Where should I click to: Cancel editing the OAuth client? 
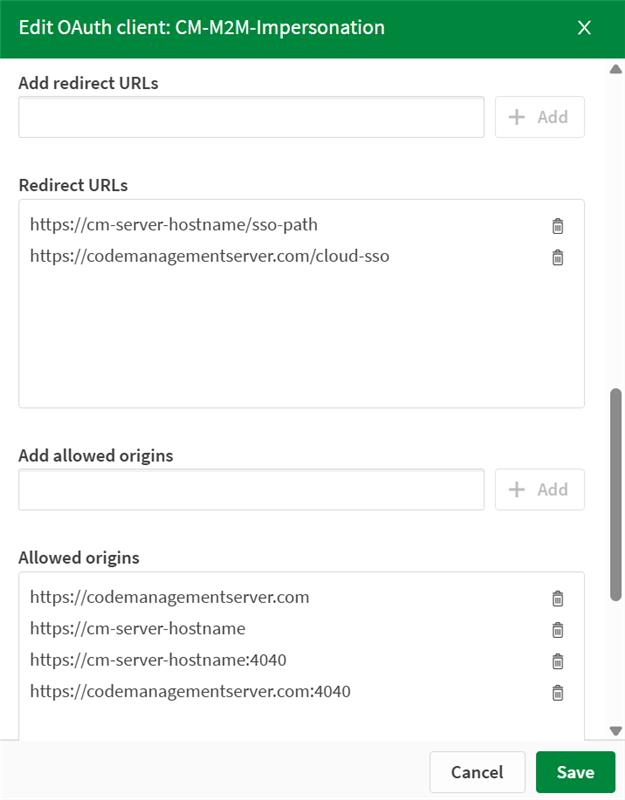coord(477,772)
